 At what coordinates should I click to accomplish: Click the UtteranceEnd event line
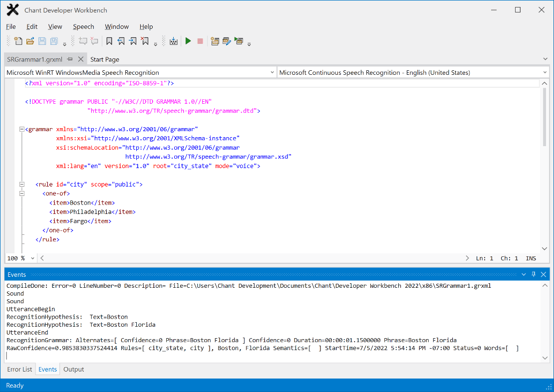pos(27,332)
